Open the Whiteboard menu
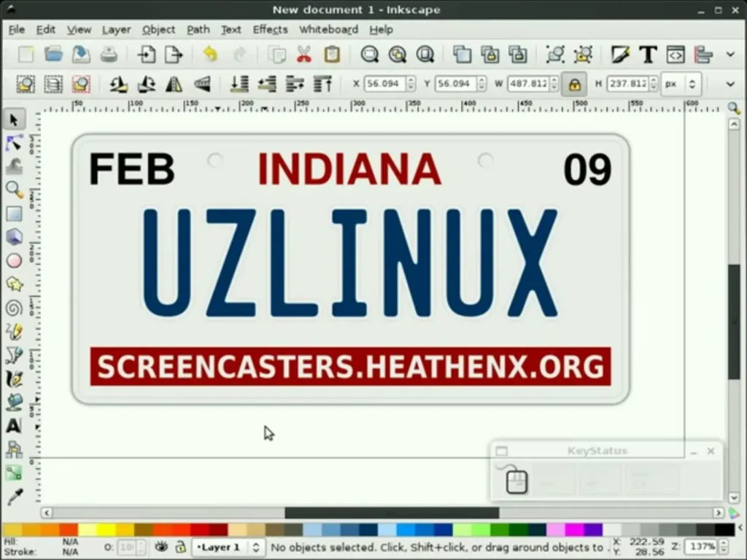Viewport: 747px width, 560px height. tap(329, 29)
